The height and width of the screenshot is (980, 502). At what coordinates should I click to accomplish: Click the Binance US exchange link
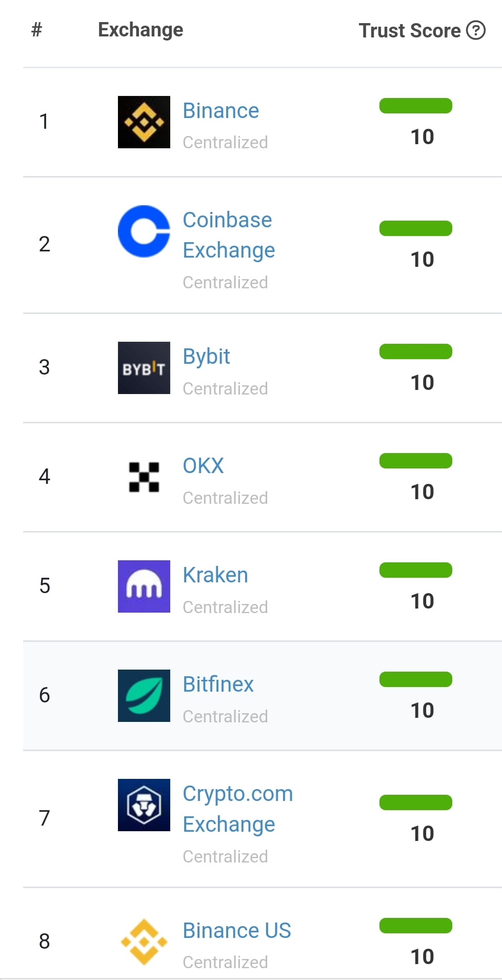236,931
